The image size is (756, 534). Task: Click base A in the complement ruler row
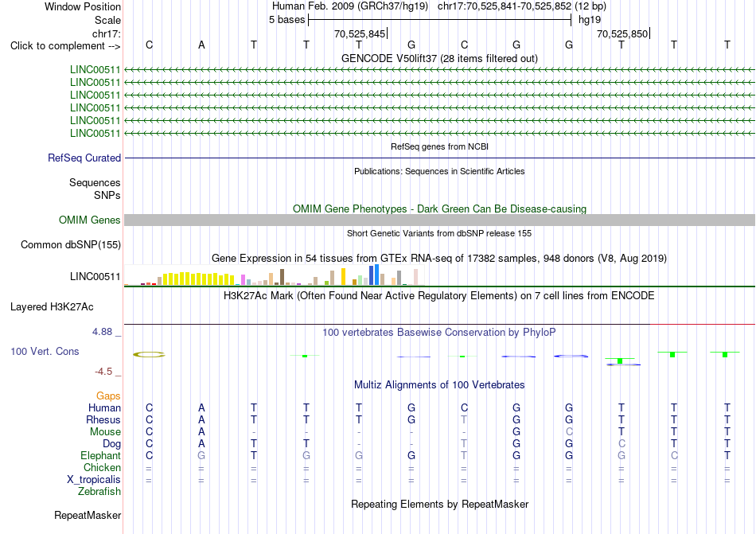201,45
